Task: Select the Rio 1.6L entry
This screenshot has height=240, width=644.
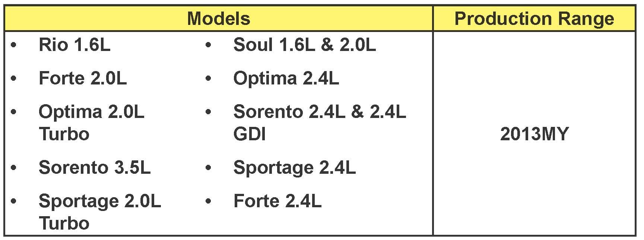Action: (74, 45)
